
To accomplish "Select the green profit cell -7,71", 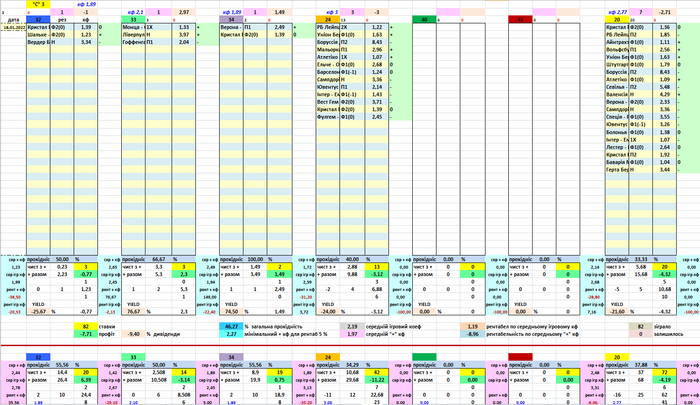I will (86, 334).
